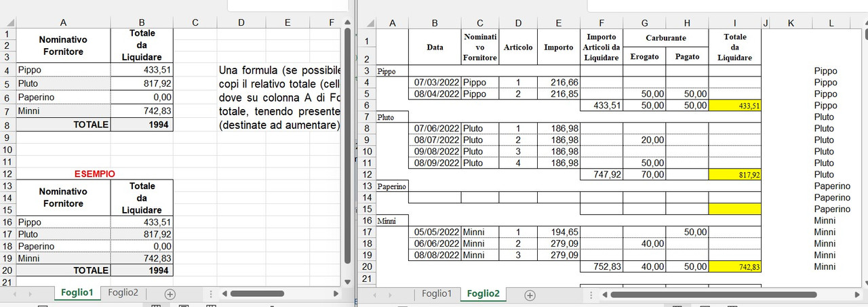Screen dimensions: 868x307
Task: Select the Pagato header cell
Action: (x=687, y=57)
